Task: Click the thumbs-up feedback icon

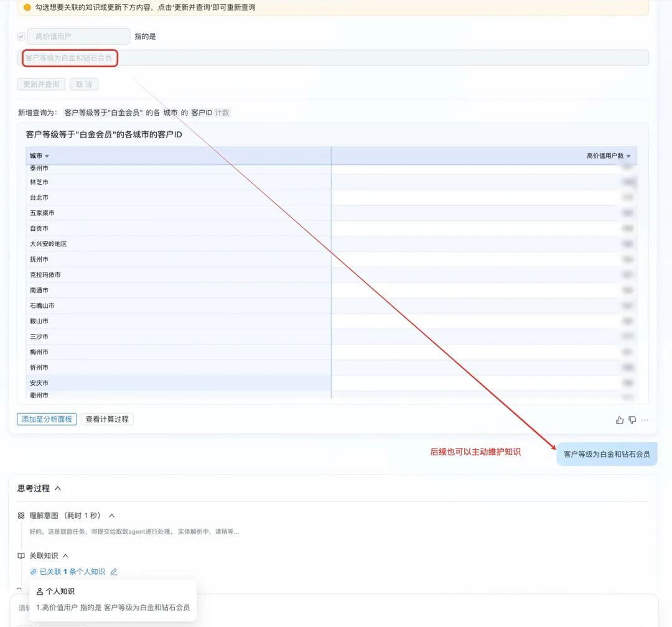Action: [x=619, y=420]
